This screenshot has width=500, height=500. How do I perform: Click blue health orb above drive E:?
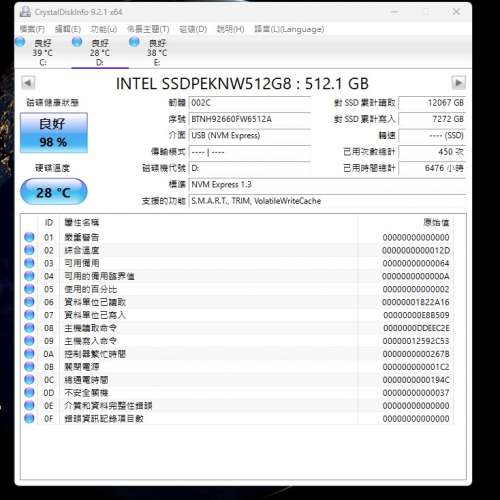pos(134,42)
